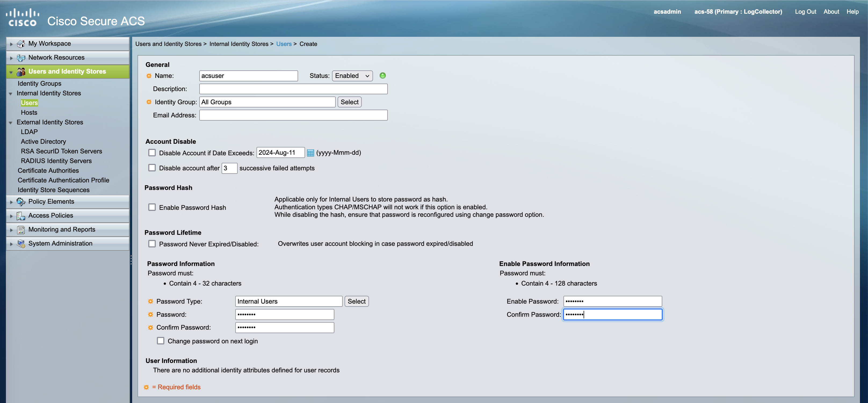Enable Disable Account if Date Exceeds checkbox

tap(152, 153)
